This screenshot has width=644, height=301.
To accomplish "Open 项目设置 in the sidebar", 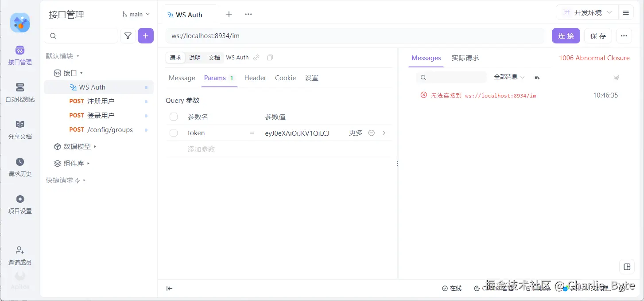I will coord(20,204).
